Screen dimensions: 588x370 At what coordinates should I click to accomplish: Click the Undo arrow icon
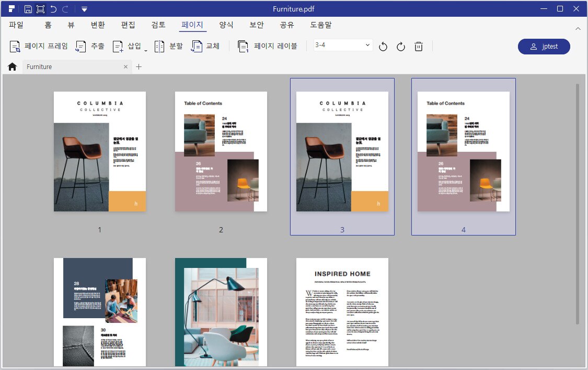click(53, 9)
